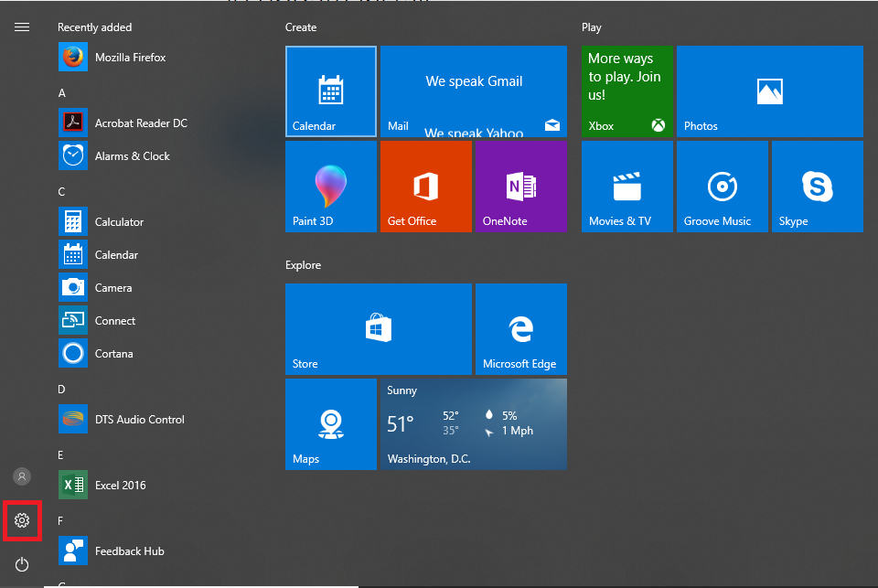
Task: Click the letter E group header
Action: point(60,454)
